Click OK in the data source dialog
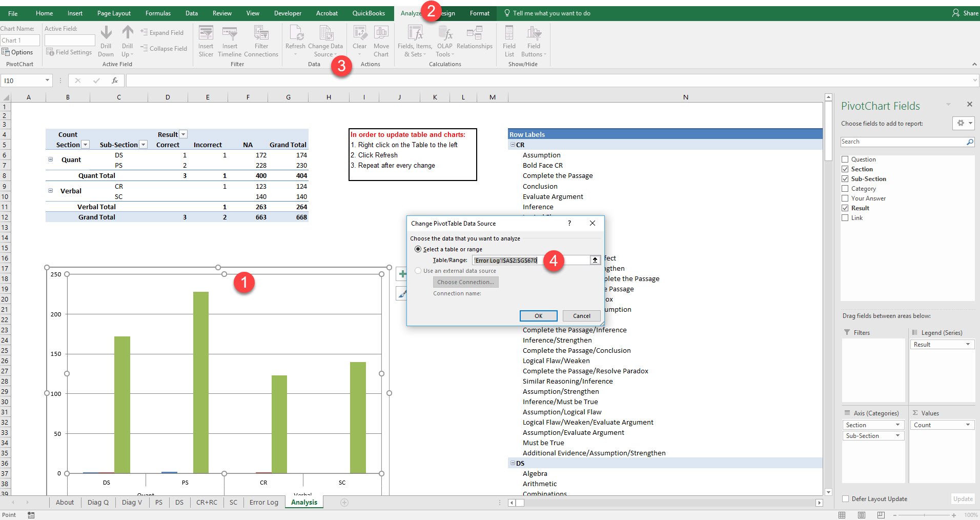 tap(538, 316)
